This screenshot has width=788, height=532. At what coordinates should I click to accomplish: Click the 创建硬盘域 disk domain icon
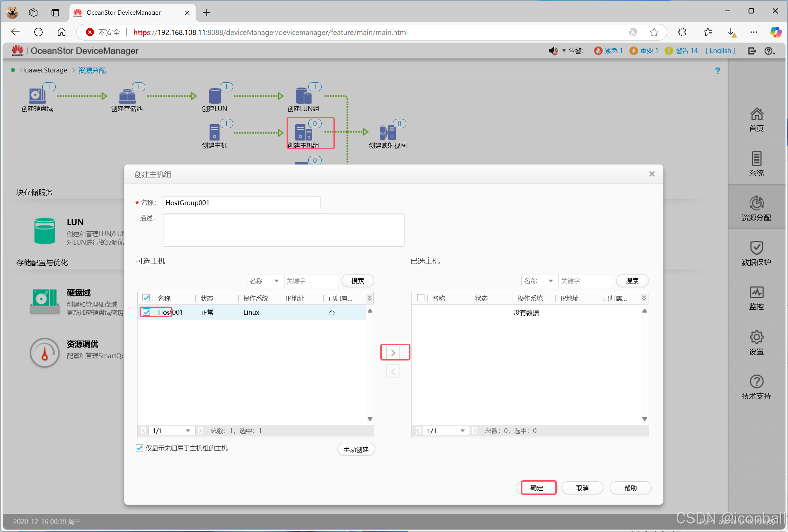pyautogui.click(x=37, y=95)
